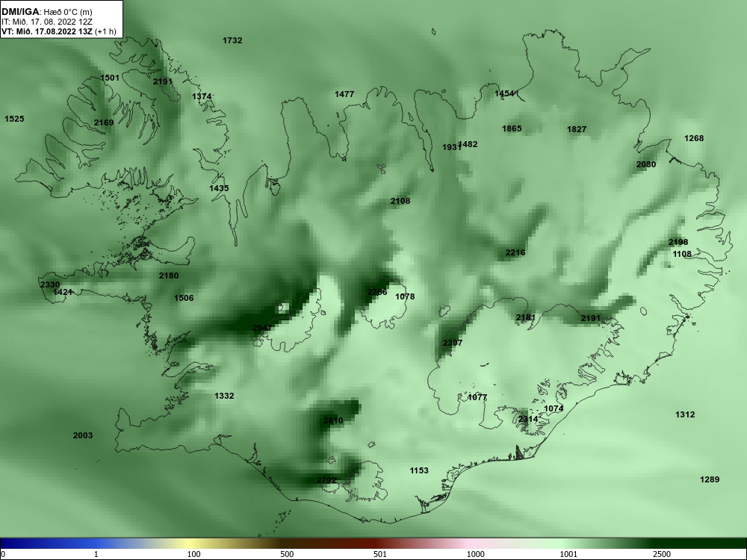Click the legend tick label 500
The height and width of the screenshot is (560, 747).
point(288,554)
